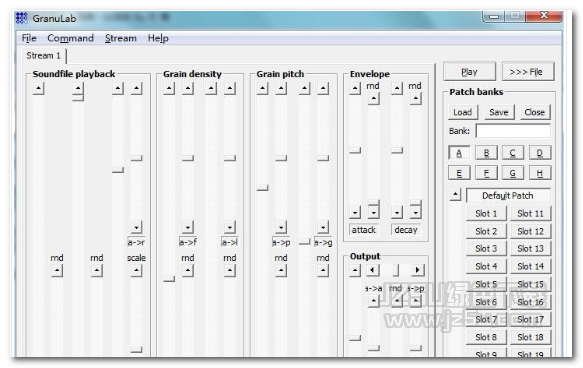Image resolution: width=583 pixels, height=368 pixels.
Task: Open the Command menu
Action: (x=70, y=38)
